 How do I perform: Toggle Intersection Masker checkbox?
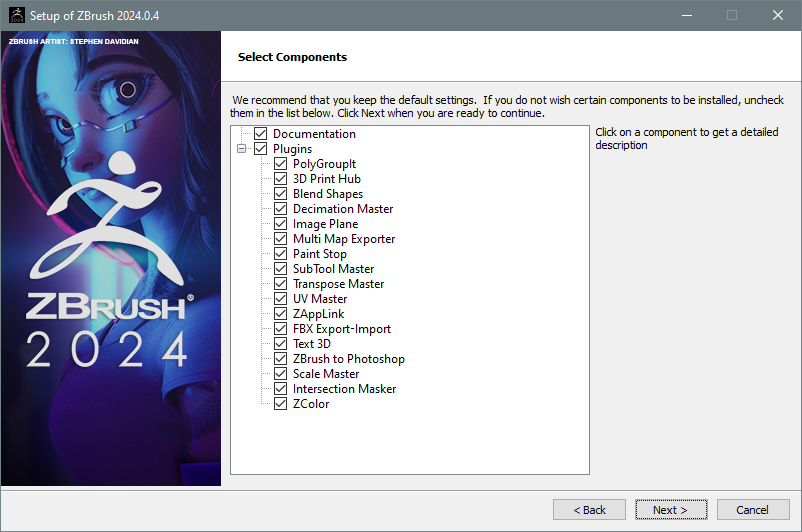click(x=280, y=389)
